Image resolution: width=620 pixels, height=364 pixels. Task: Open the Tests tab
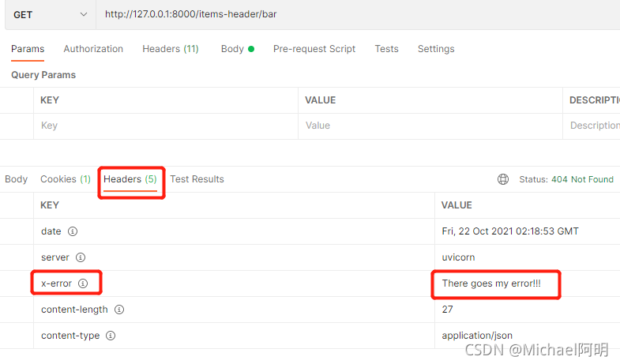coord(387,49)
